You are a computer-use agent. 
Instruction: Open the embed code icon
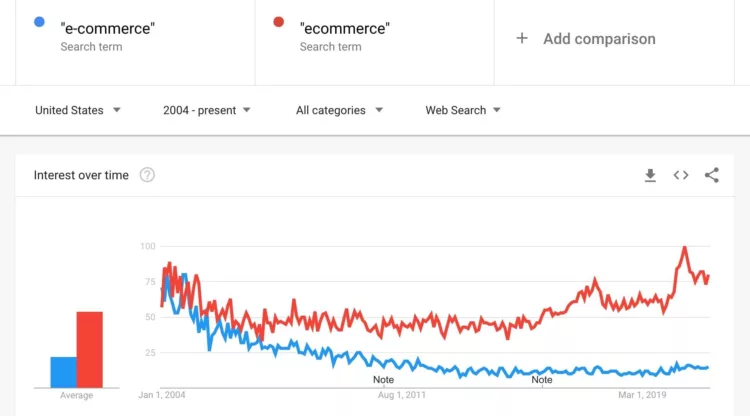tap(681, 175)
